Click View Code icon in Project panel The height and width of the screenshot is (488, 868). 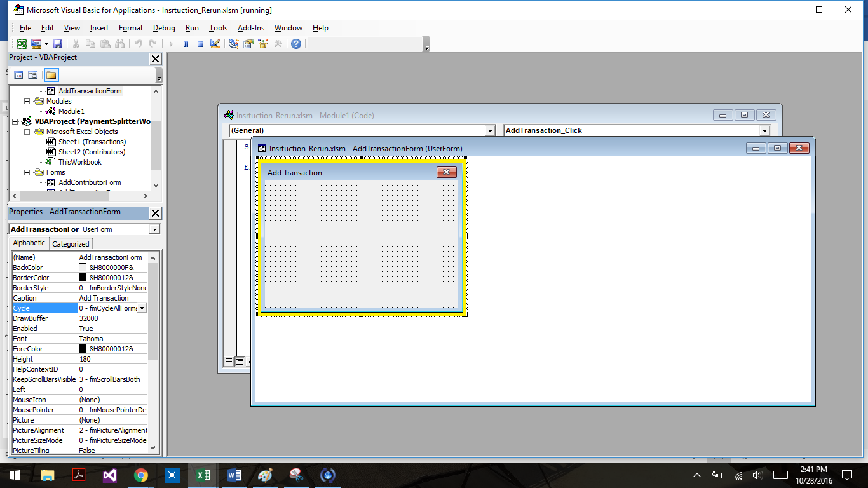(18, 75)
